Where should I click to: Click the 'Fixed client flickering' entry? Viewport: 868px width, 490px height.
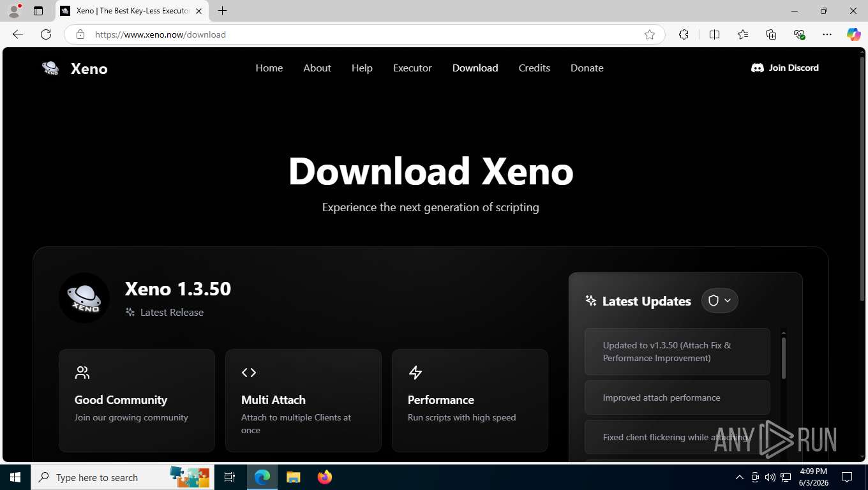click(x=677, y=437)
